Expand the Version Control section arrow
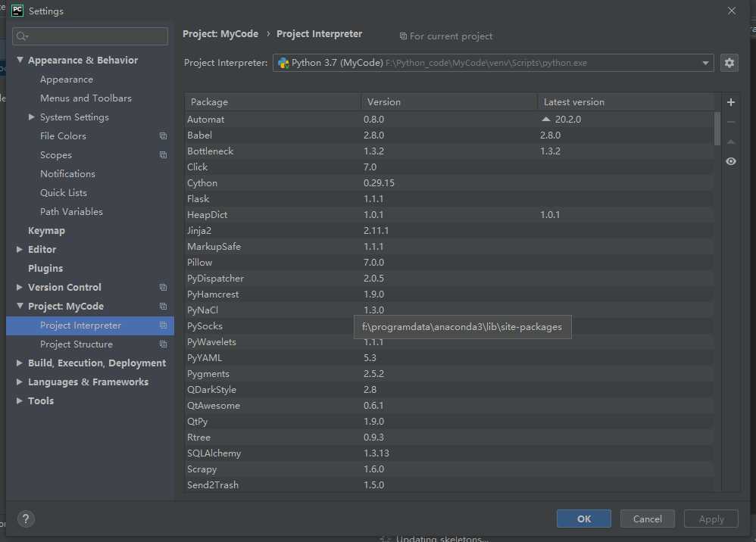This screenshot has height=542, width=756. coord(19,287)
